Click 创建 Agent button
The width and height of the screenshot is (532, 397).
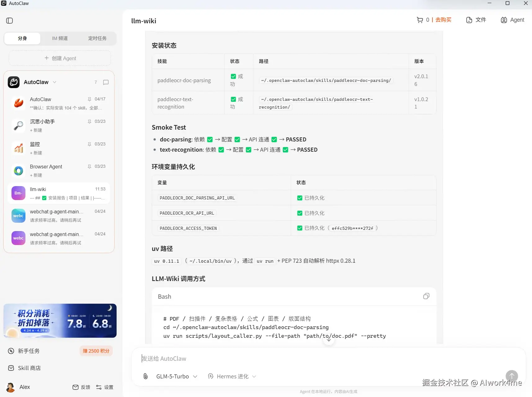tap(60, 58)
